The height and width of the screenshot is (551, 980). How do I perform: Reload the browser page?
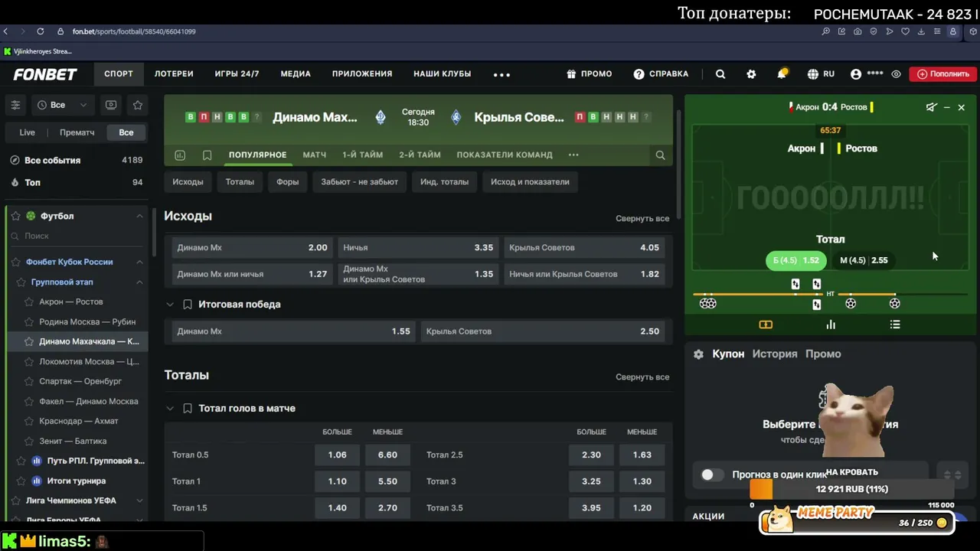pos(40,31)
